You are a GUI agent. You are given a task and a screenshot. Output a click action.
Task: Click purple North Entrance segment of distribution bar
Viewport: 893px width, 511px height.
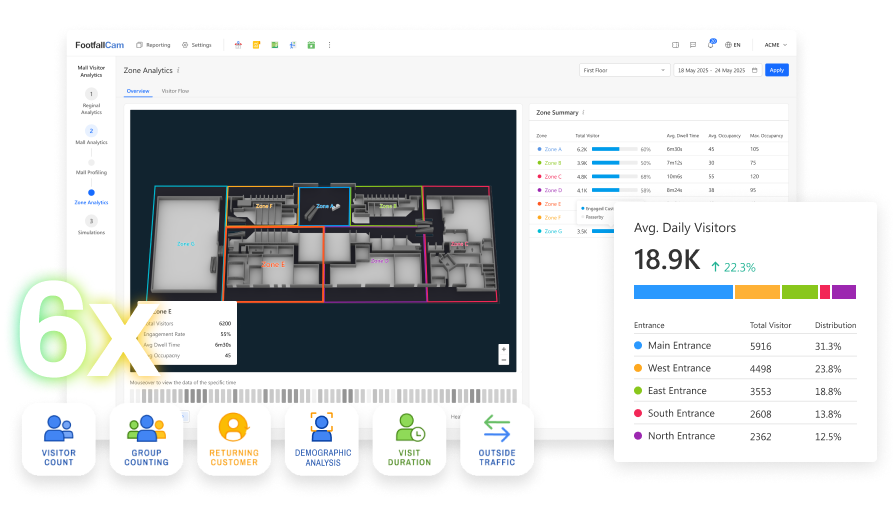click(844, 292)
